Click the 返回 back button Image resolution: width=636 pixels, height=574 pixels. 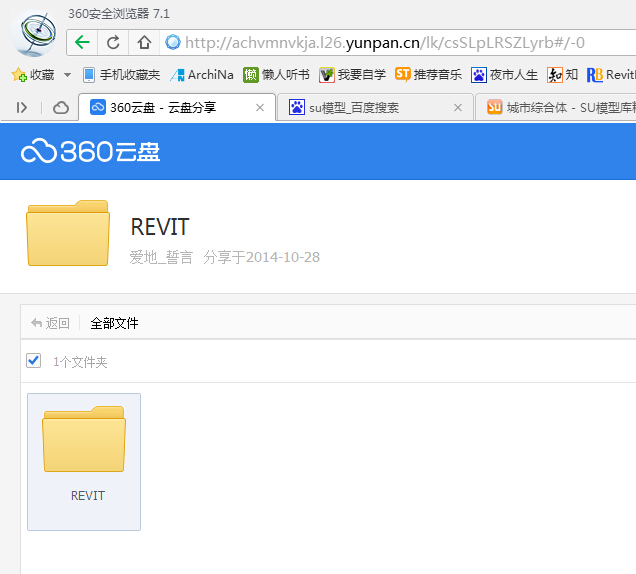point(50,323)
